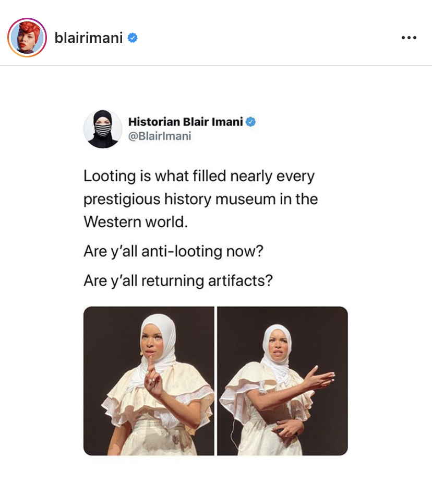Click the white divider between the two photos
Image resolution: width=432 pixels, height=504 pixels.
tap(215, 381)
